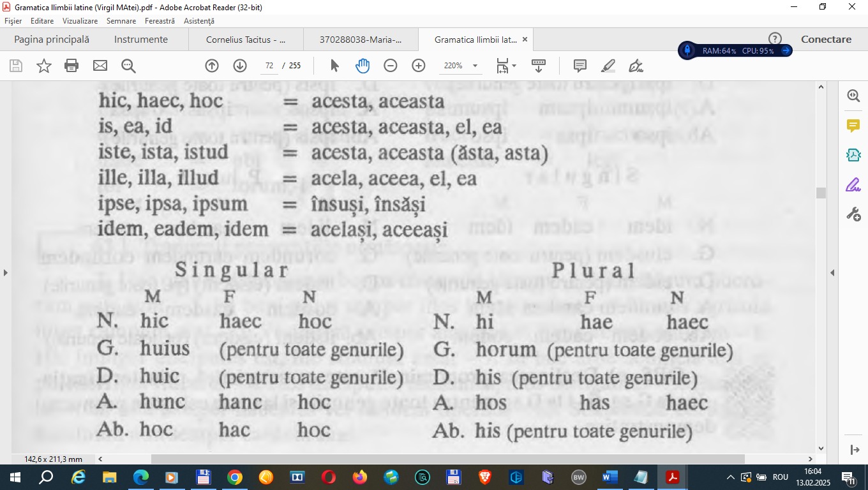This screenshot has width=868, height=490.
Task: Go to next page arrow
Action: pos(240,66)
